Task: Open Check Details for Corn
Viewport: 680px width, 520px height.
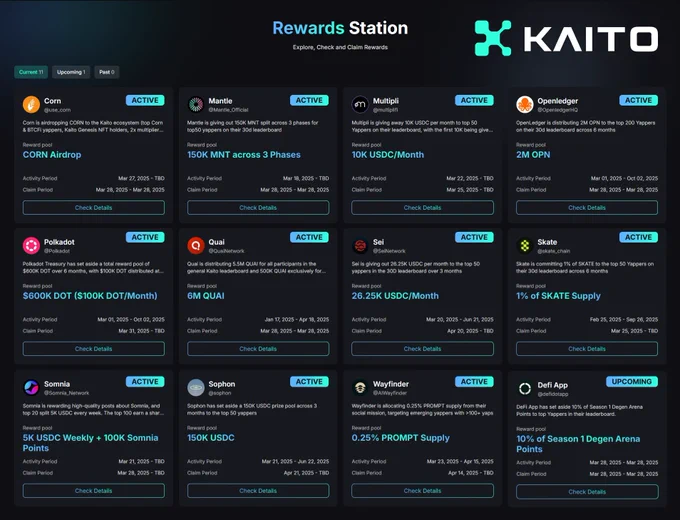Action: pyautogui.click(x=94, y=208)
